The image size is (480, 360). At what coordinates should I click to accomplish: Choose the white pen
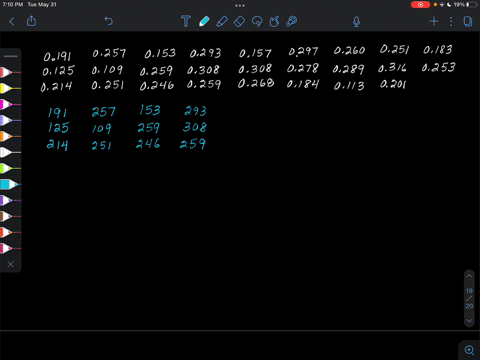coord(10,152)
